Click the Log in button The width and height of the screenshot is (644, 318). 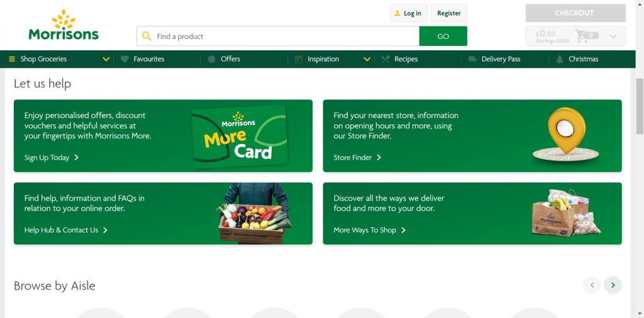(409, 13)
